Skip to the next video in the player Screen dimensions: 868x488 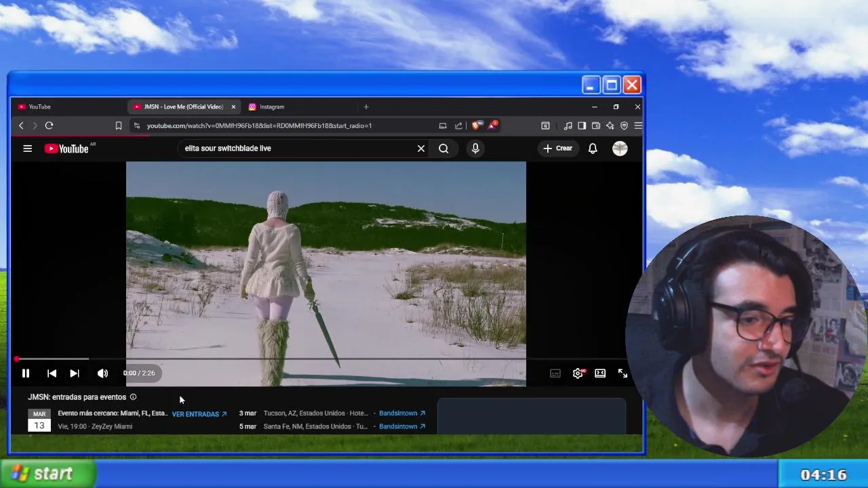pyautogui.click(x=75, y=373)
